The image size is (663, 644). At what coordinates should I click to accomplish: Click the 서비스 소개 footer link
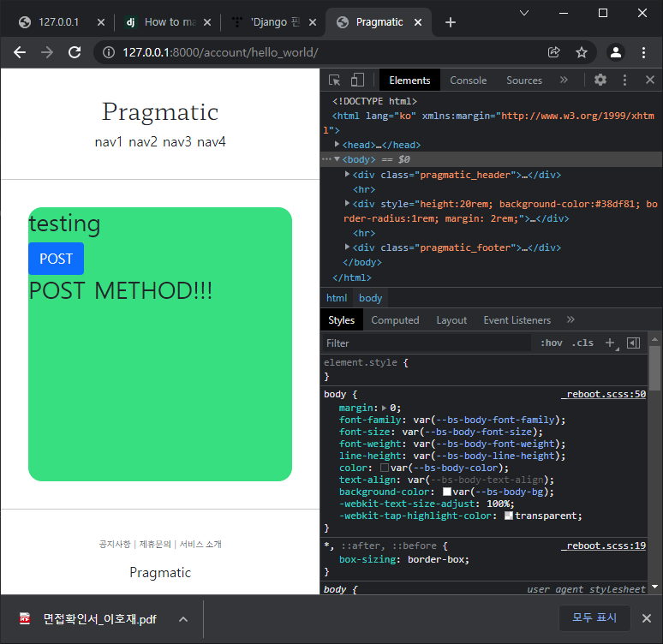[200, 544]
